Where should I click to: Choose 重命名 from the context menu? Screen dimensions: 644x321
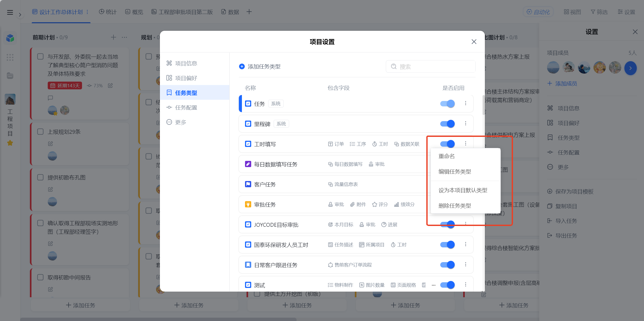[x=466, y=156]
